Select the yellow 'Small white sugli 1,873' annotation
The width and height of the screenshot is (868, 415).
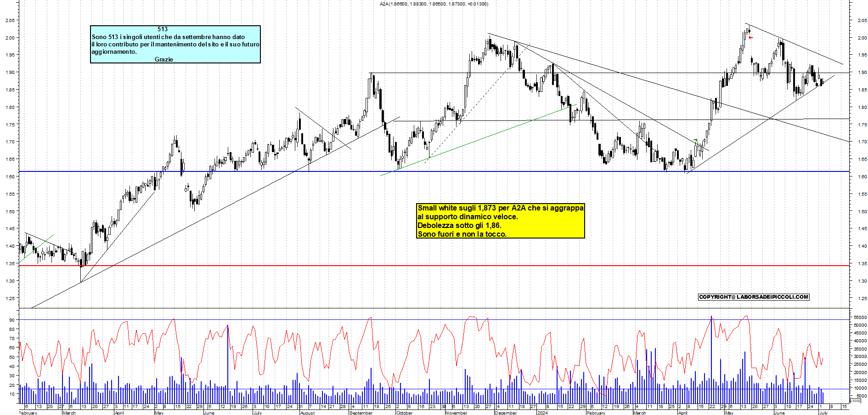pos(501,221)
